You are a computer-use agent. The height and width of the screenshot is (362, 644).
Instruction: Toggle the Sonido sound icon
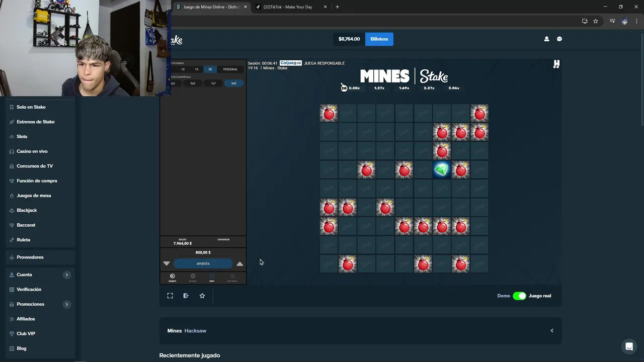[x=172, y=277]
